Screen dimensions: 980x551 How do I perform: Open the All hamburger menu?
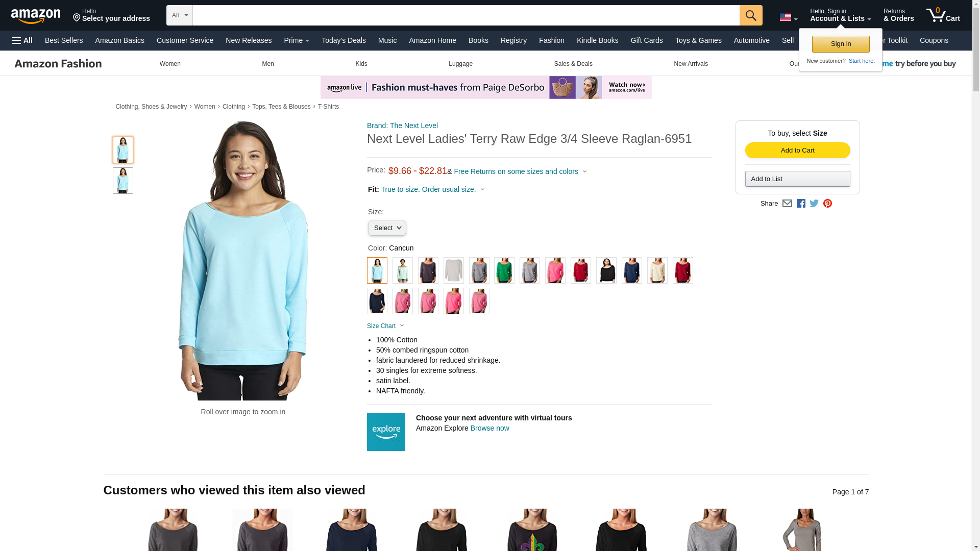click(22, 40)
